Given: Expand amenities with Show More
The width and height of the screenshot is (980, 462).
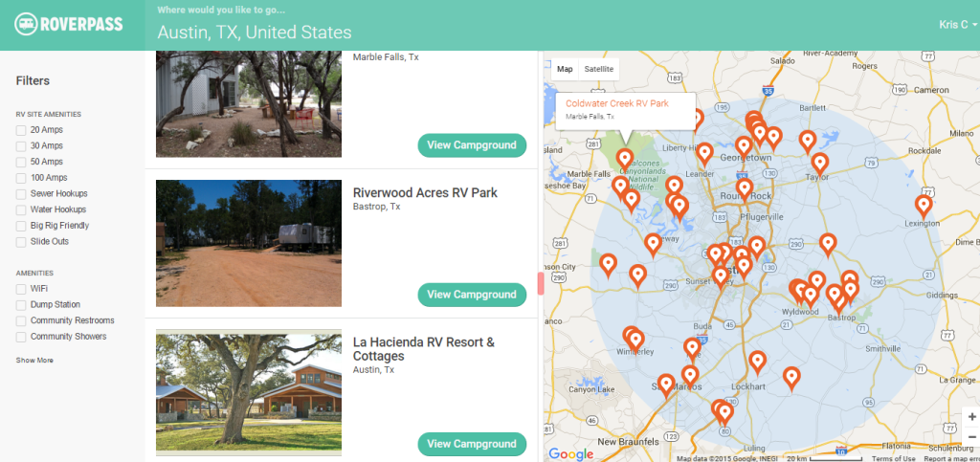Looking at the screenshot, I should click(34, 361).
